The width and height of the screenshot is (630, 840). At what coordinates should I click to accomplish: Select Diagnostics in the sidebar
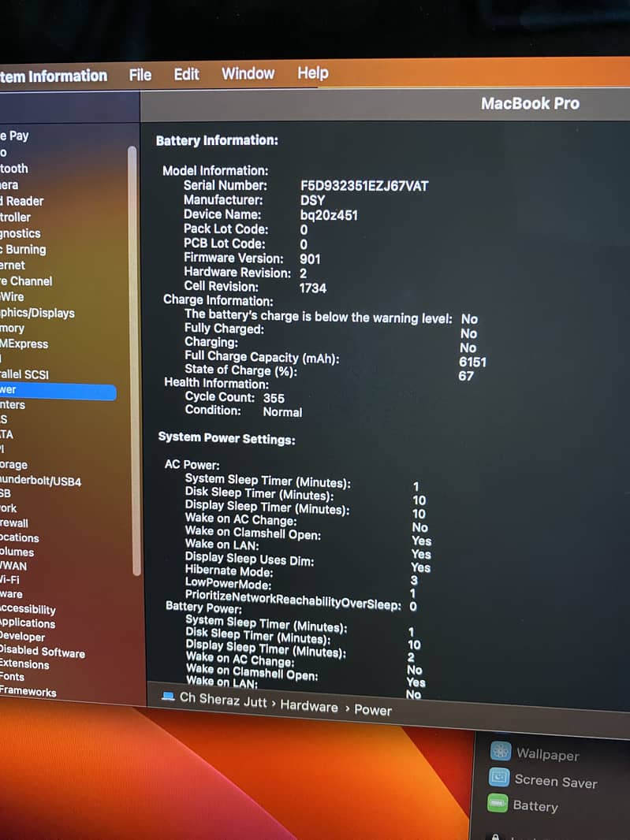21,233
